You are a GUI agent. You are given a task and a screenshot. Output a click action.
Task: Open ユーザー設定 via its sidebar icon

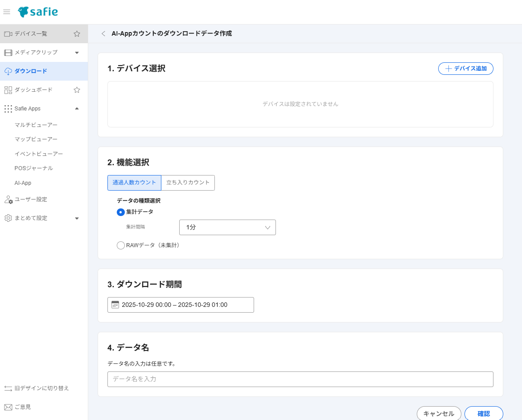(8, 199)
